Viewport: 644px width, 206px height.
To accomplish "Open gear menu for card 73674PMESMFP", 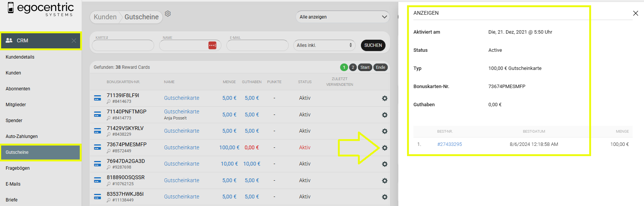I will [384, 148].
